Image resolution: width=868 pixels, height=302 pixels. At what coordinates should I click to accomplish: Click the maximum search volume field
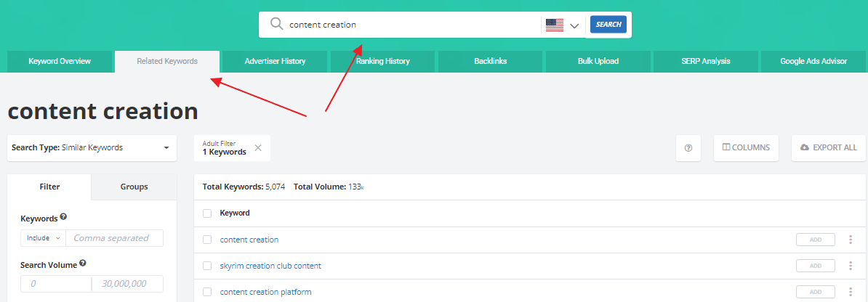tap(128, 284)
